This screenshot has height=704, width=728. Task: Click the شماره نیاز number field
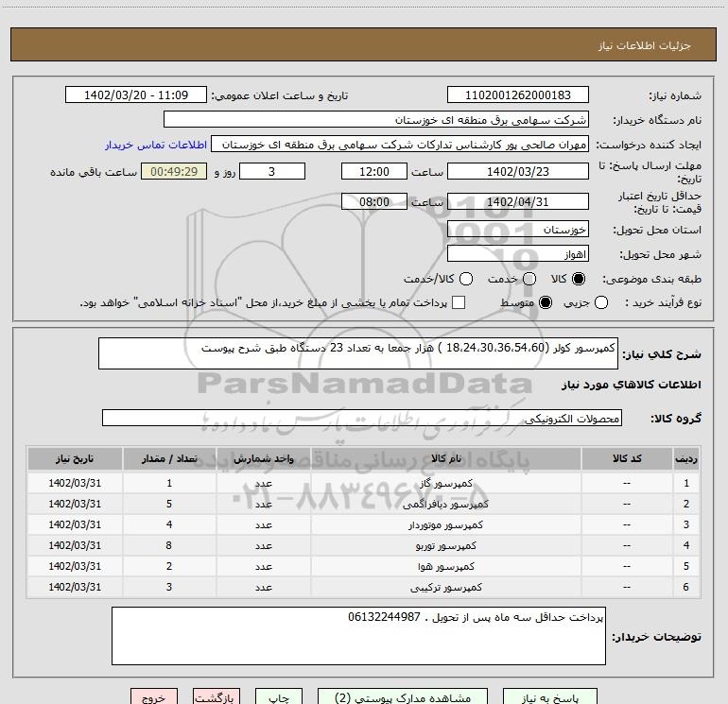(x=516, y=95)
